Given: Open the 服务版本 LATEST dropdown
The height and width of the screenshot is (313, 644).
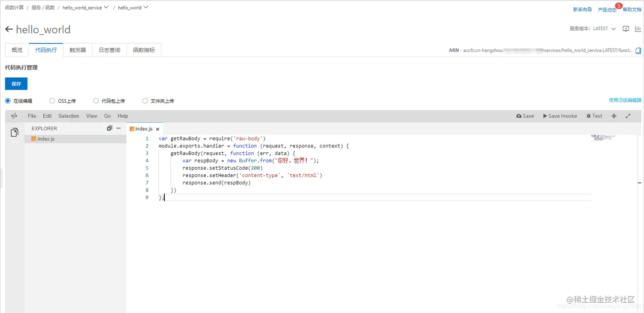Looking at the screenshot, I should click(x=604, y=29).
